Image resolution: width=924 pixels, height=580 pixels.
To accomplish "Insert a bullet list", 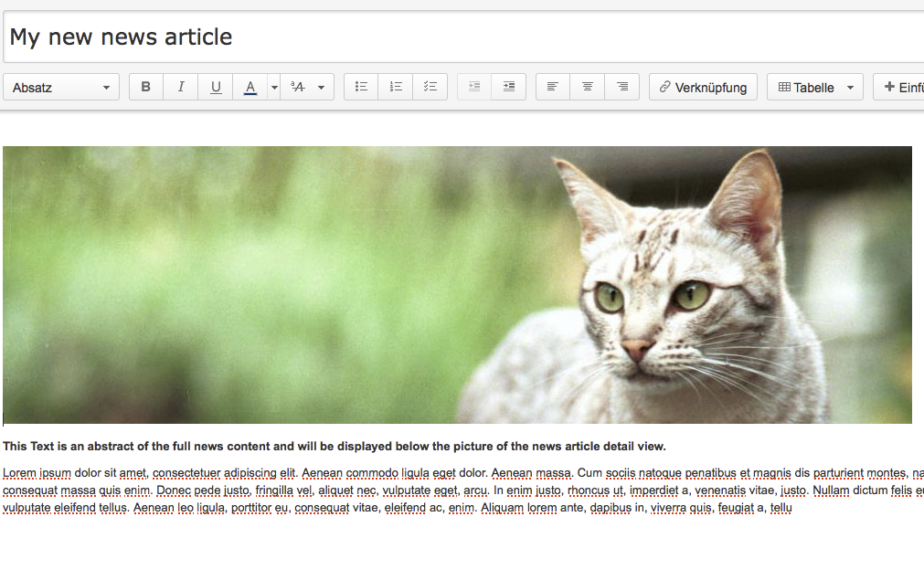I will pos(361,88).
